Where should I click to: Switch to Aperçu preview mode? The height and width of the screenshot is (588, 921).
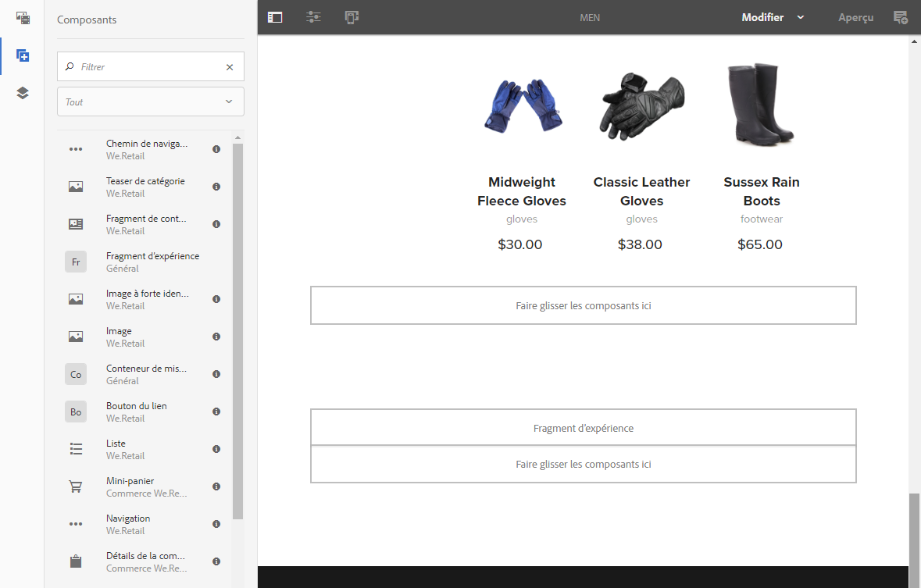855,18
